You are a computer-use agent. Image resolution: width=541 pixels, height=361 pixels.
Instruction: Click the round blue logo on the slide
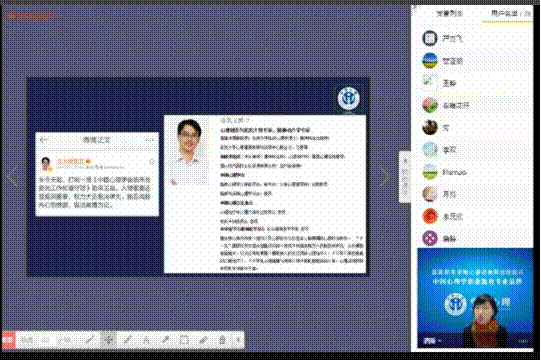click(x=348, y=98)
